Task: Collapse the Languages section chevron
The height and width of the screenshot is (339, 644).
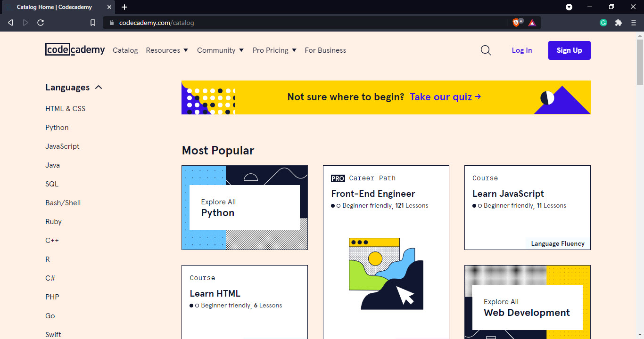Action: pos(99,88)
